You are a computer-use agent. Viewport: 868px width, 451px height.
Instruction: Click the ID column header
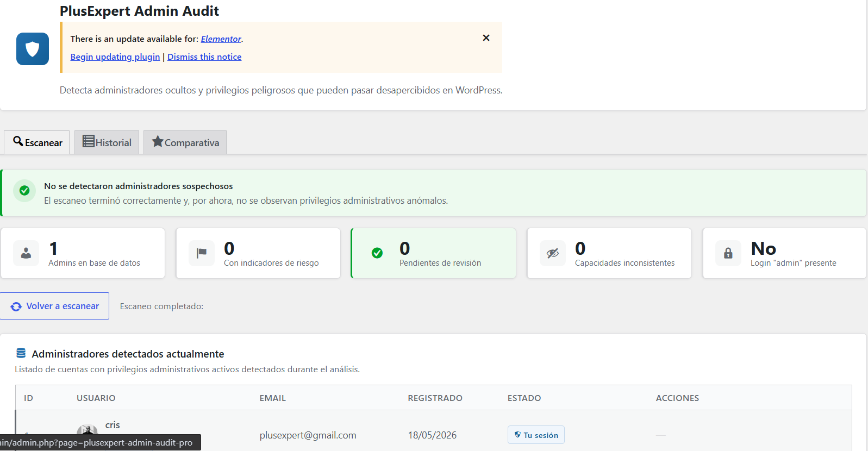point(29,398)
